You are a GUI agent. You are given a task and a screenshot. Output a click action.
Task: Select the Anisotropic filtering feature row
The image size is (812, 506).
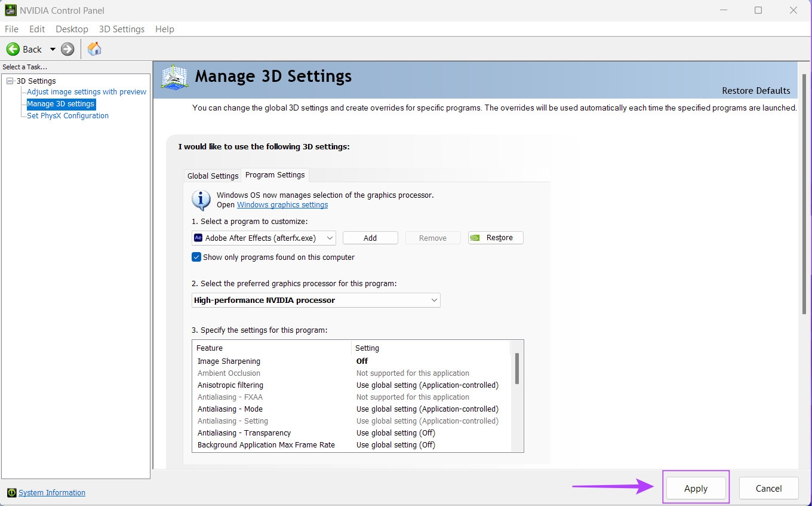coord(351,385)
